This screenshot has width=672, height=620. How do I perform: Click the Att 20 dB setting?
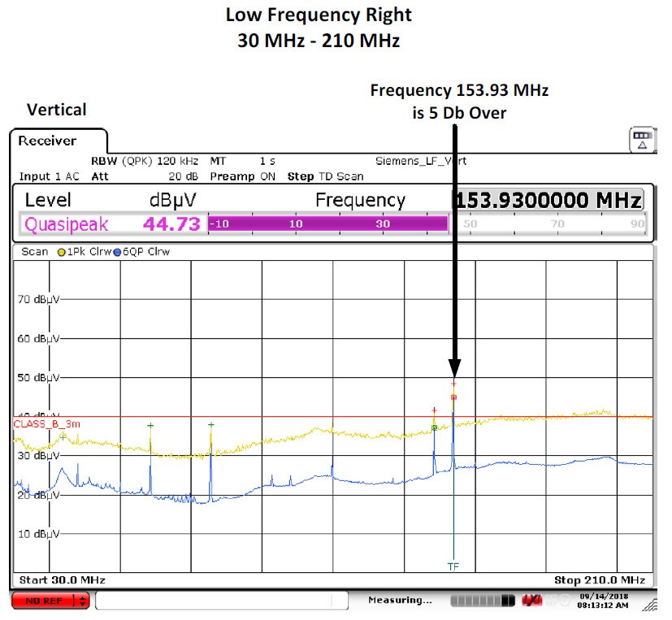pyautogui.click(x=145, y=176)
